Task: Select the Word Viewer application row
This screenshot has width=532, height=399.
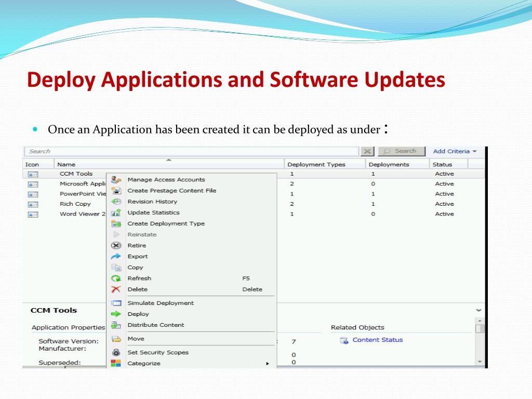Action: [x=83, y=214]
